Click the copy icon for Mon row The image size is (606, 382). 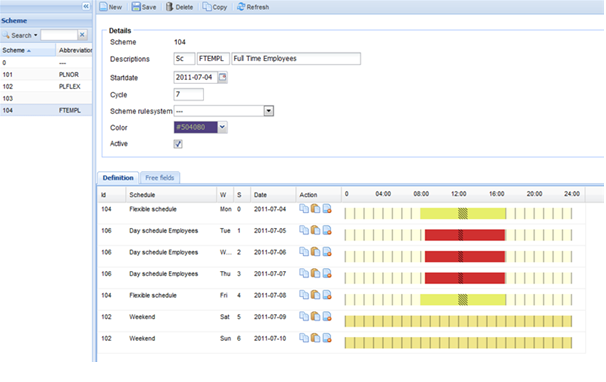(x=304, y=209)
